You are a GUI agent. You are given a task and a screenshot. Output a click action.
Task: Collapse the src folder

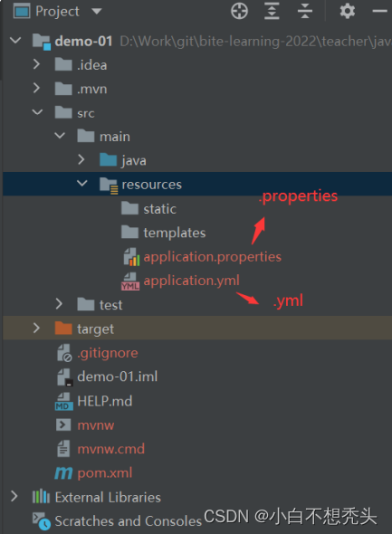pos(37,111)
